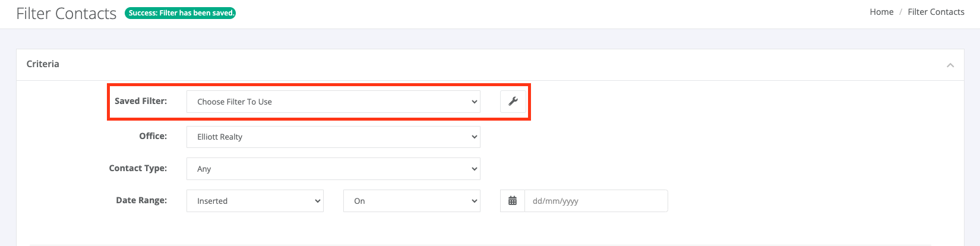Viewport: 980px width, 246px height.
Task: Select the Filter Contacts breadcrumb item
Action: pyautogui.click(x=936, y=12)
